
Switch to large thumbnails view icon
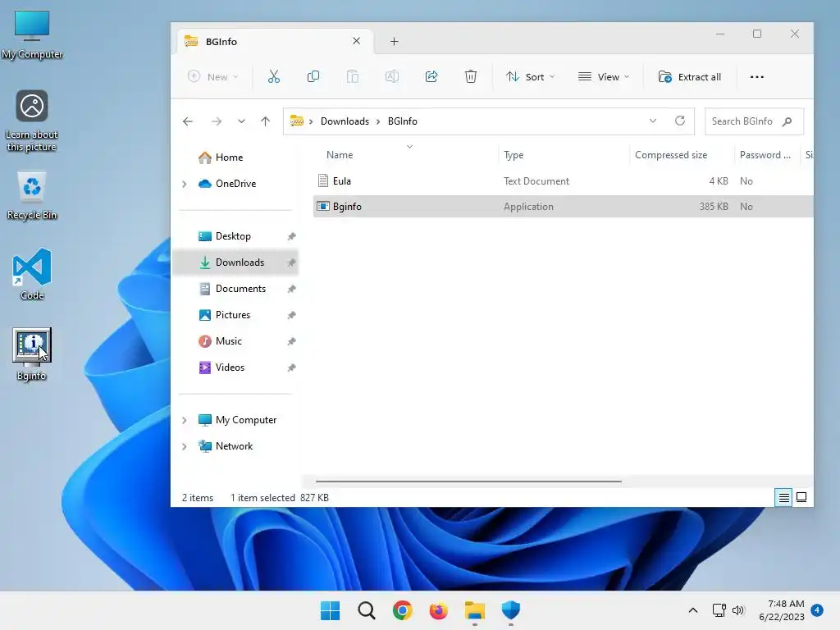click(x=801, y=497)
